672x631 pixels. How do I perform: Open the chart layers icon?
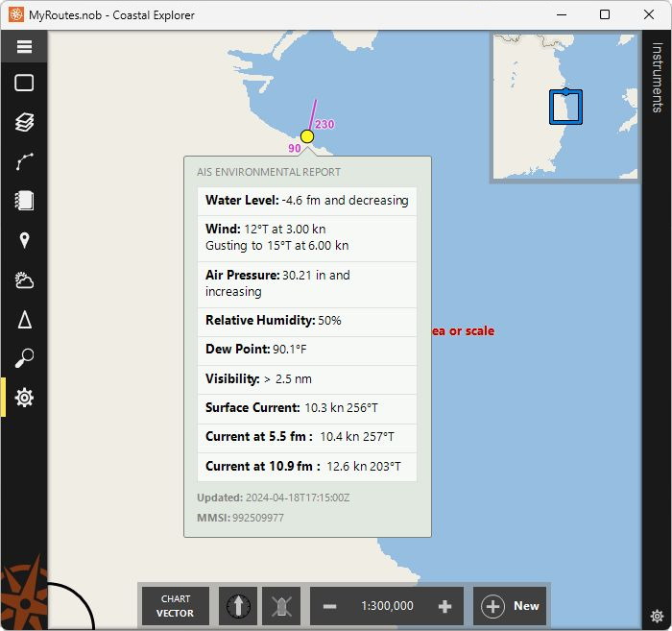click(24, 122)
